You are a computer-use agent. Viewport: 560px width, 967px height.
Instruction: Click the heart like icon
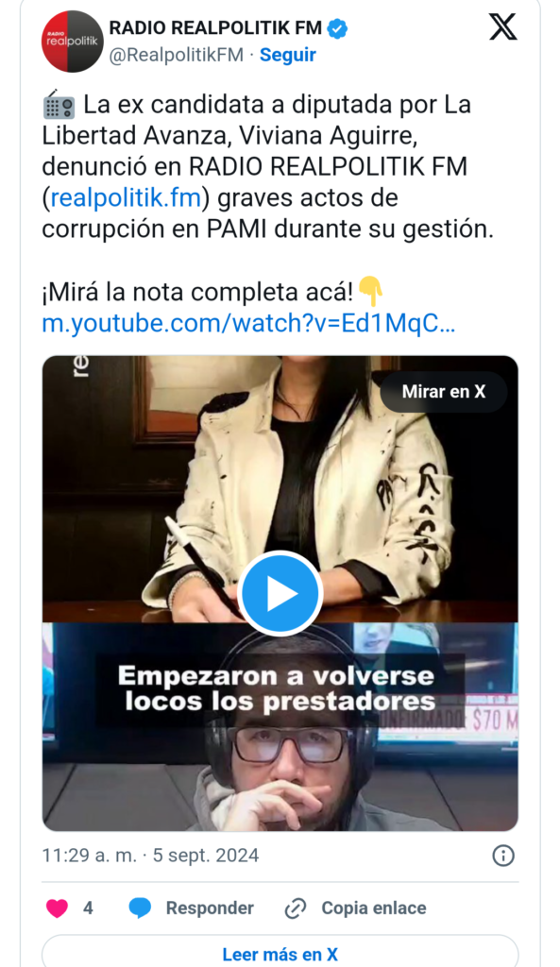tap(58, 908)
